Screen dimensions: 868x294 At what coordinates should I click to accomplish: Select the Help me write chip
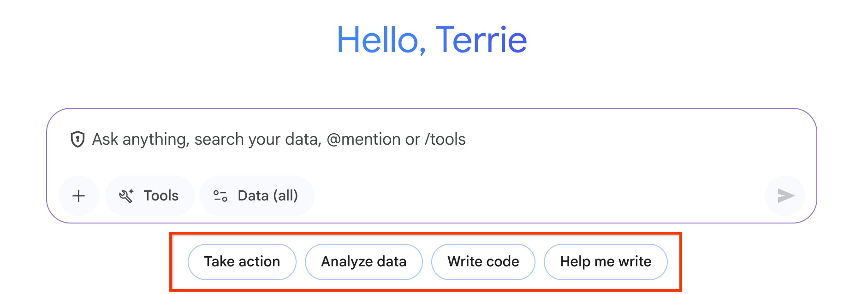(605, 262)
